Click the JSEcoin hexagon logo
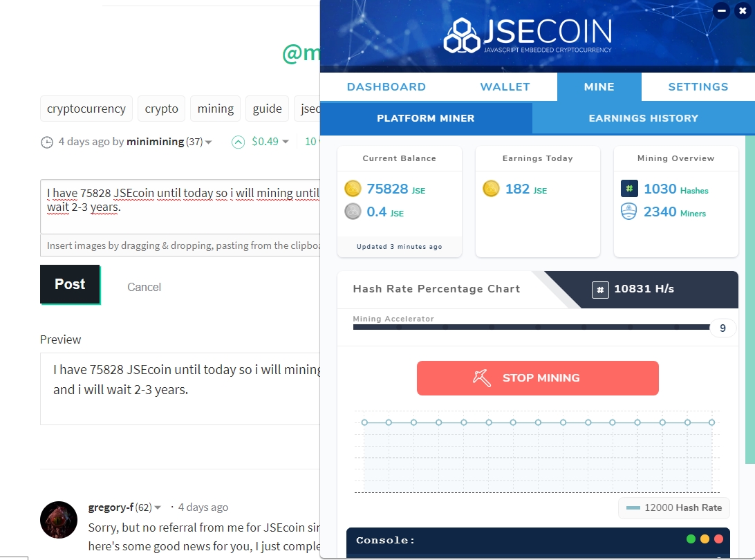The width and height of the screenshot is (755, 560). tap(462, 35)
